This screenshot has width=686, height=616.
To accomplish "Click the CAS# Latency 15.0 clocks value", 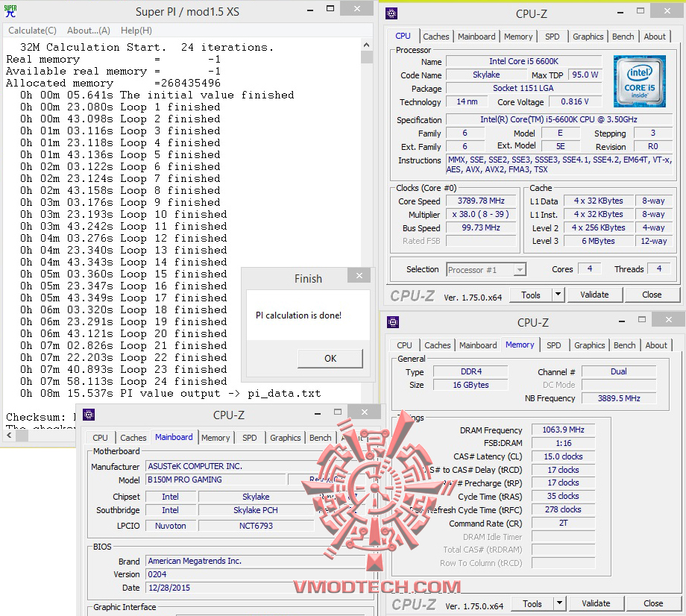I will [x=563, y=456].
